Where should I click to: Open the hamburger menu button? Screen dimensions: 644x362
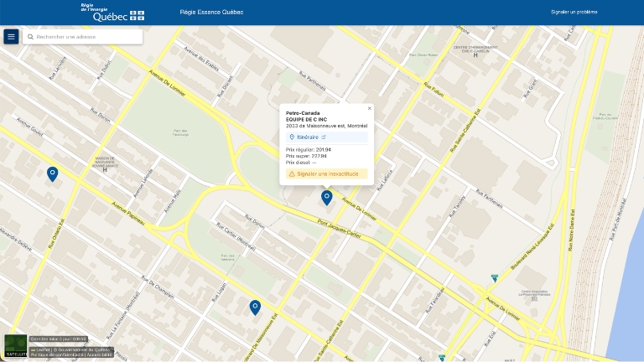click(11, 37)
